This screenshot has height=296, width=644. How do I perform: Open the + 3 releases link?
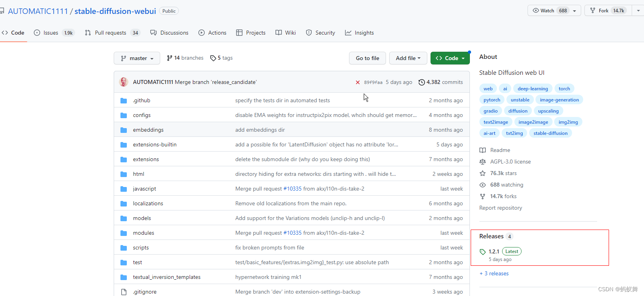[494, 274]
